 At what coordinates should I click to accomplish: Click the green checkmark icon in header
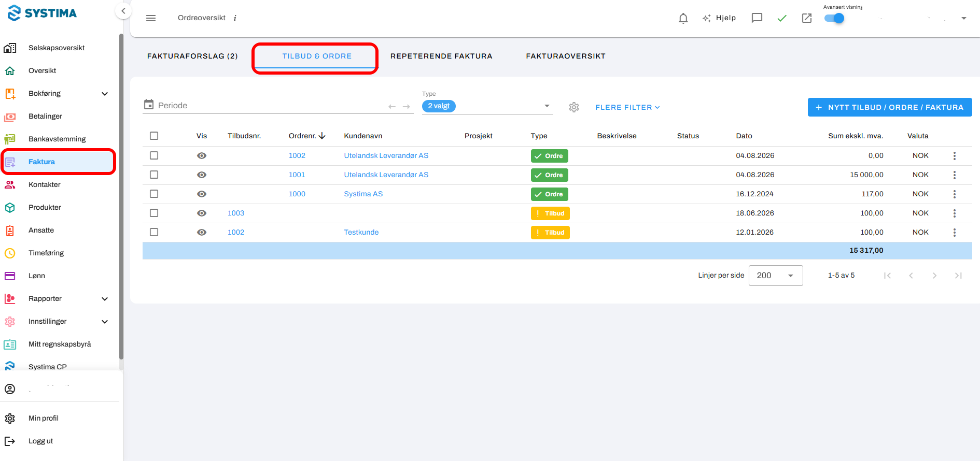(782, 18)
